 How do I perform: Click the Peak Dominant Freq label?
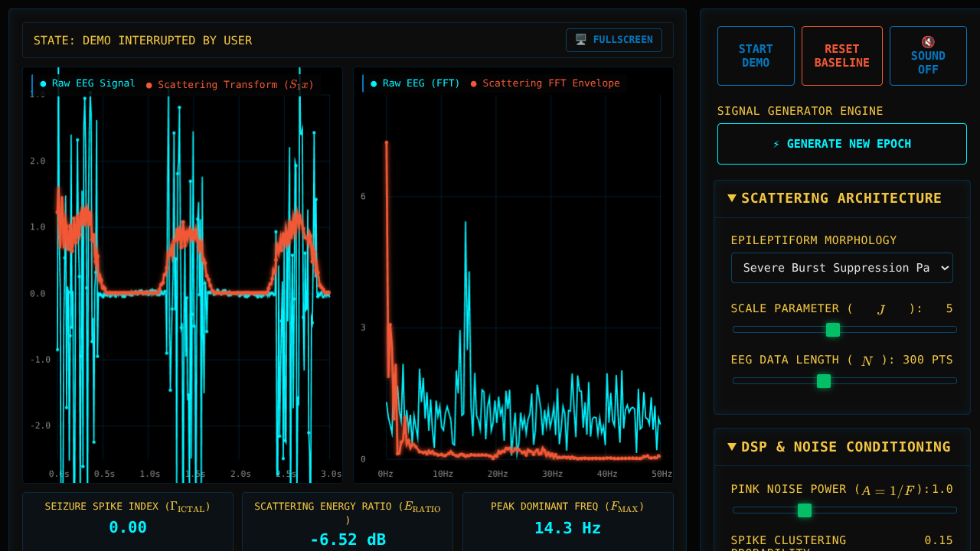coord(567,507)
